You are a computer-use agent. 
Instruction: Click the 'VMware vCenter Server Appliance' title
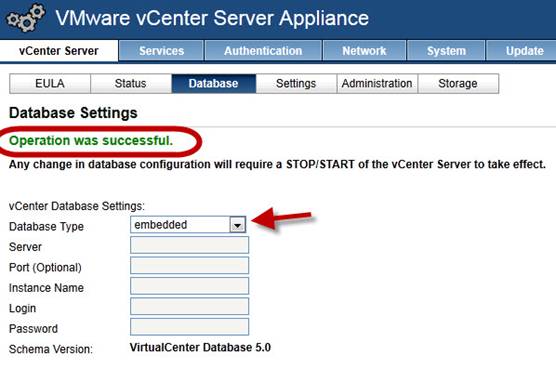click(x=212, y=18)
